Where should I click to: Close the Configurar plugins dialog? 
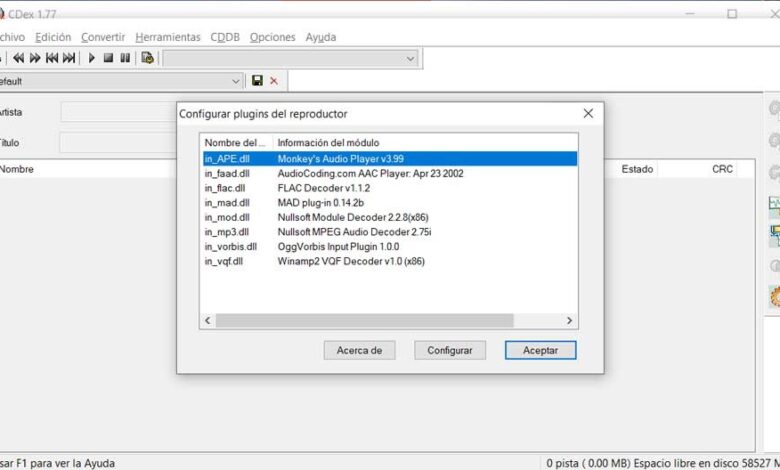coord(588,113)
